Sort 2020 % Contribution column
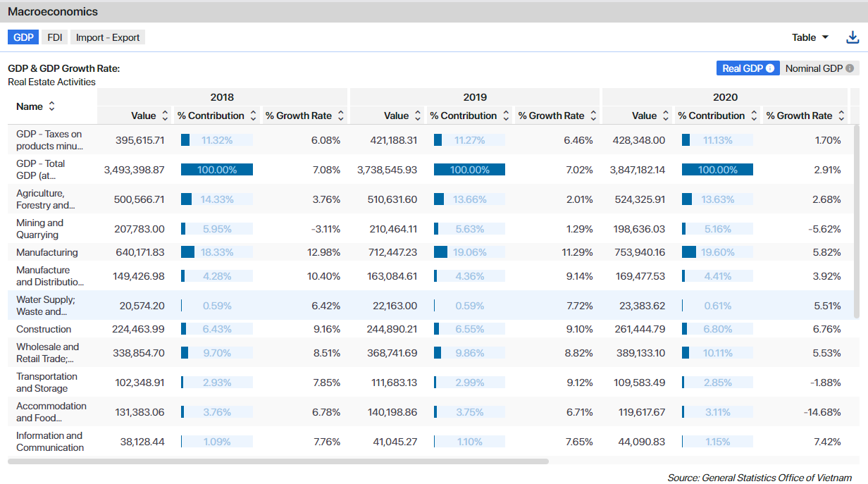The image size is (868, 484). [754, 116]
